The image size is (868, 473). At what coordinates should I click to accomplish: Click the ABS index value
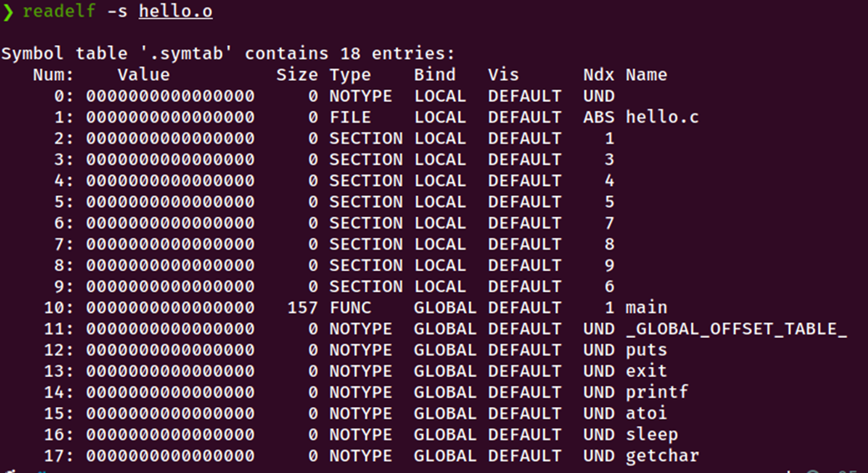598,118
